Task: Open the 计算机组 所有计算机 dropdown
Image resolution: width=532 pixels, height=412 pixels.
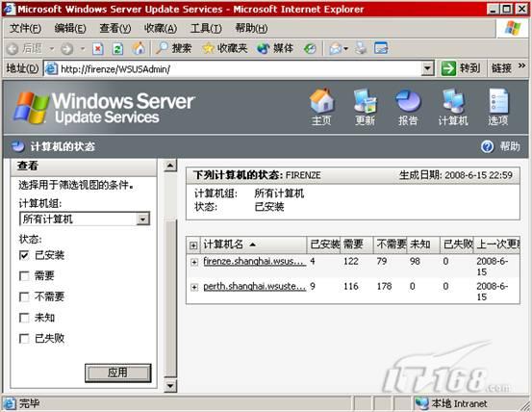Action: point(85,219)
